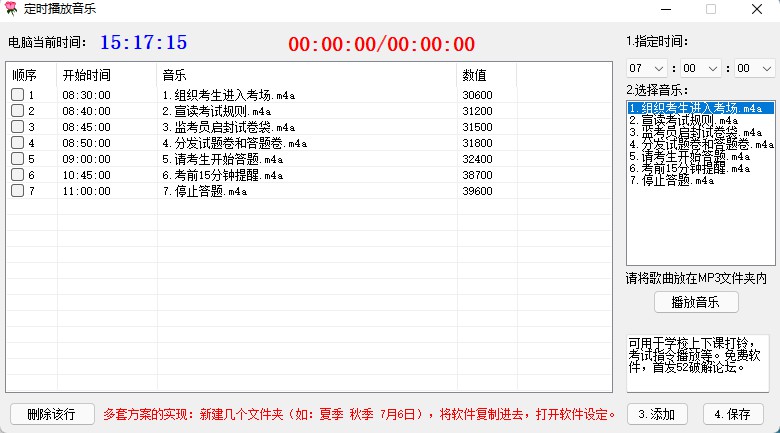Click the description box about 学校上下课打铃
Viewport: 780px width, 433px height.
(x=698, y=363)
